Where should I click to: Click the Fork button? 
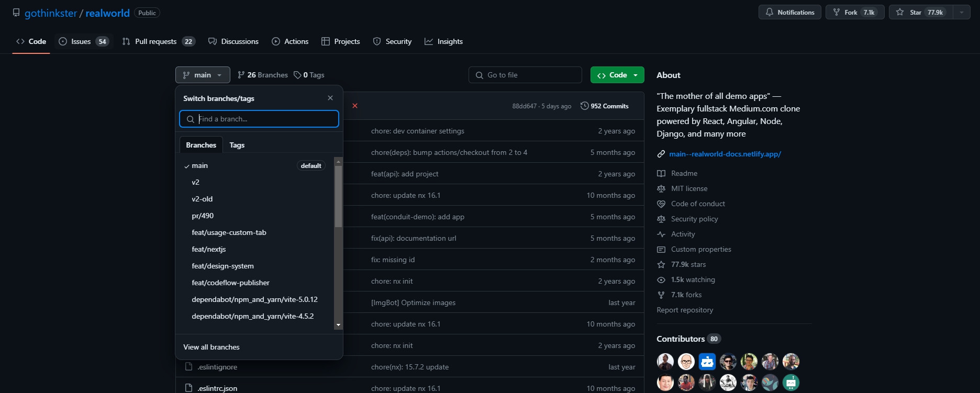855,12
